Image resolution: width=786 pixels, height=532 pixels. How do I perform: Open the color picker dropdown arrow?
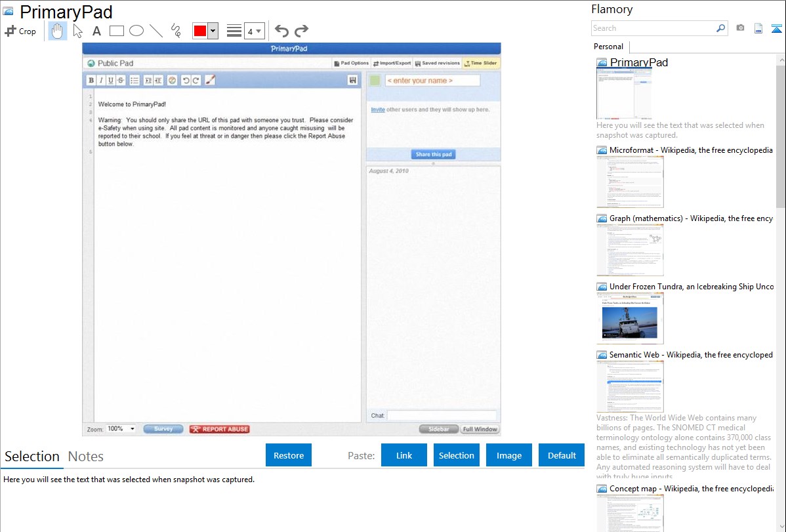[x=213, y=31]
